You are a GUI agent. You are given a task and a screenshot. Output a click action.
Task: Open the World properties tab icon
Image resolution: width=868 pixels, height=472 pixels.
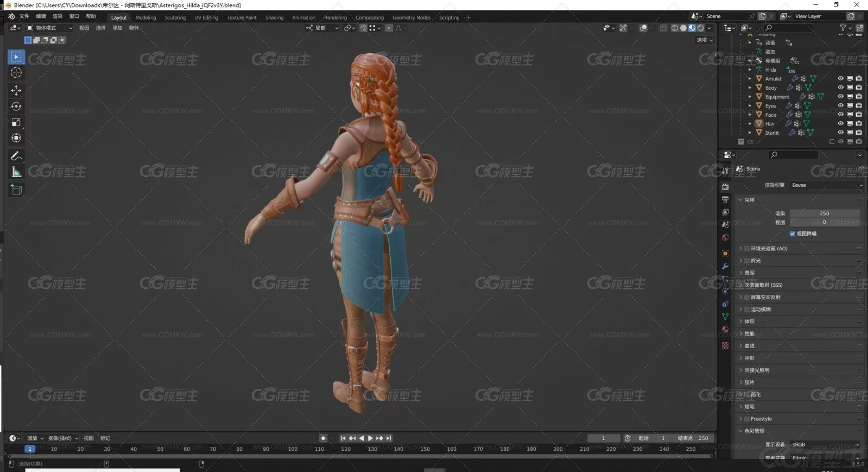coord(725,237)
